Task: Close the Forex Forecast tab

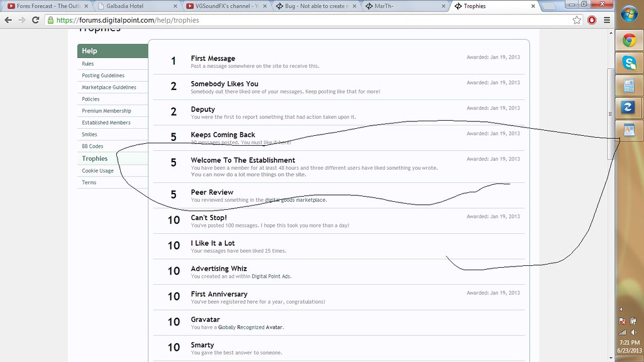Action: [x=86, y=6]
